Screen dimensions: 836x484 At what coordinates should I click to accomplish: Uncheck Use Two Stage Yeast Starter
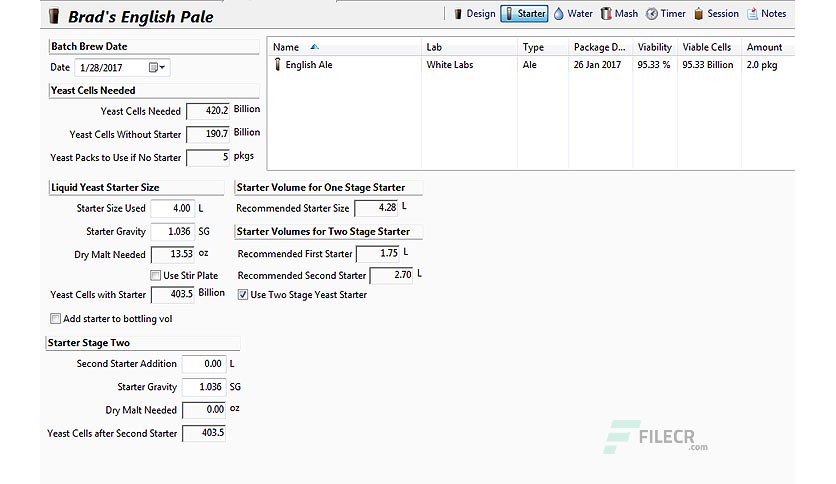pos(243,295)
